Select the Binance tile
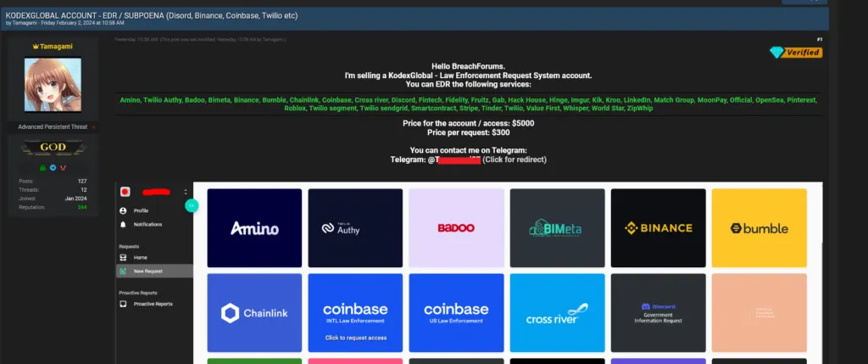The width and height of the screenshot is (868, 364). point(658,227)
